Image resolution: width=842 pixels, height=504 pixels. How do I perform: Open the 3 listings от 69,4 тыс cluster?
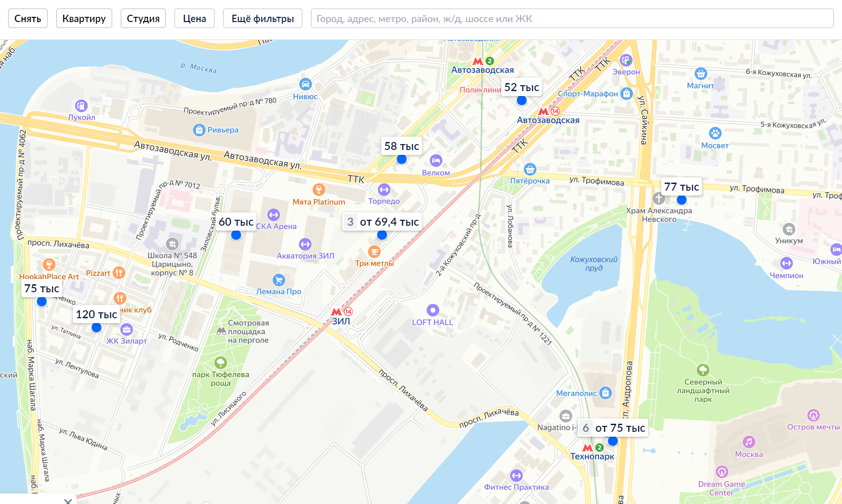tap(382, 222)
